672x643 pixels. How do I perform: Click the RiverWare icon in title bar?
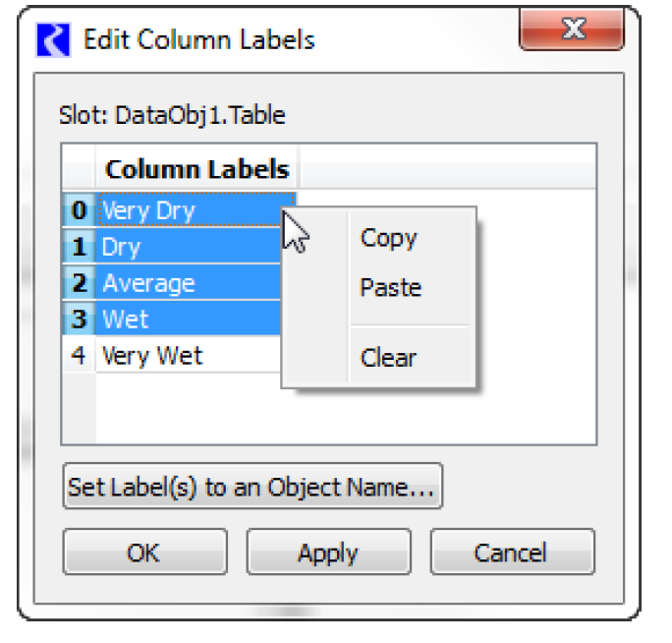click(53, 40)
